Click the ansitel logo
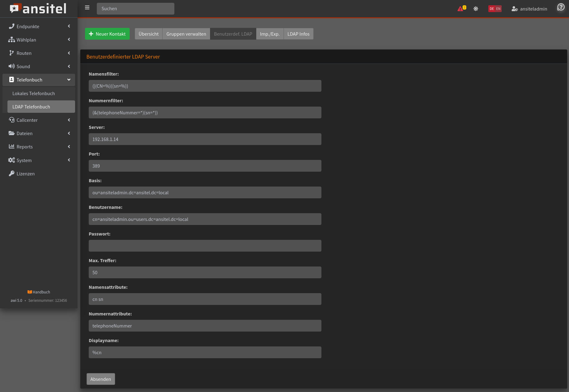 click(x=38, y=9)
